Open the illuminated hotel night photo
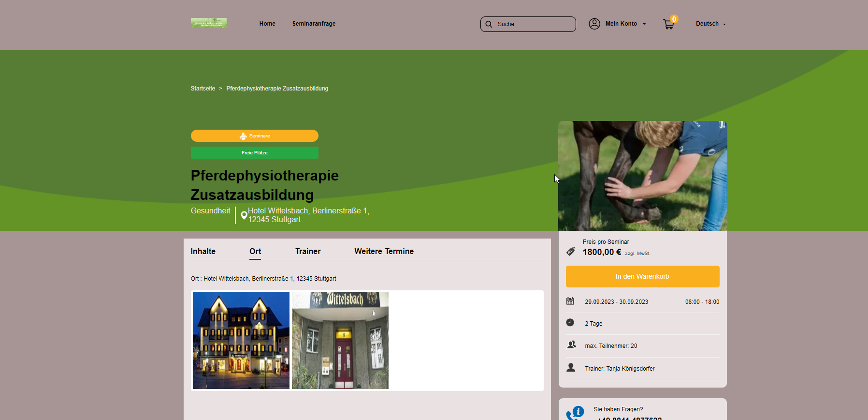 tap(241, 341)
